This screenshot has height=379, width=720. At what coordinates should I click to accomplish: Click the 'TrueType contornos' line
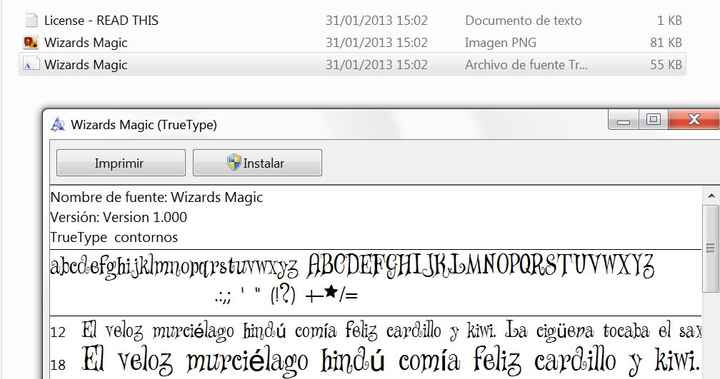coord(114,237)
